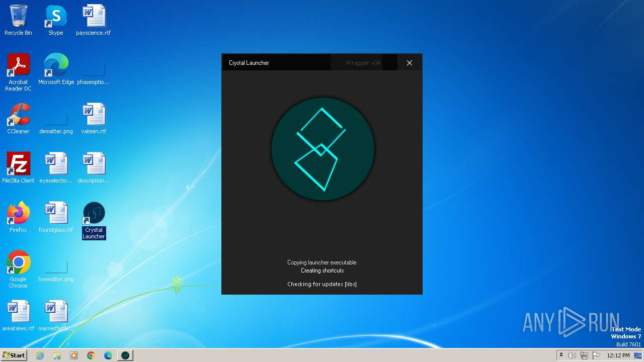Screen dimensions: 644x362
Task: Select the eyeselectio... document icon
Action: [56, 168]
